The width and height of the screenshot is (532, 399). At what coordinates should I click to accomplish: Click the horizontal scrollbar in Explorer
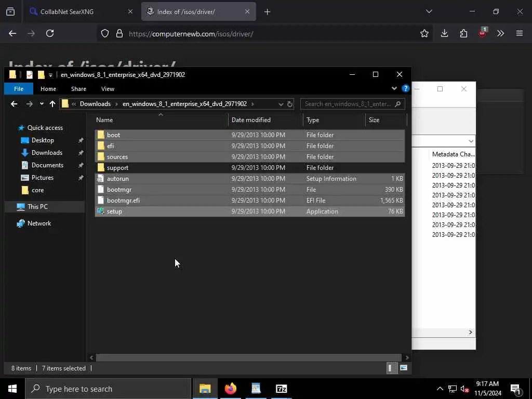tap(249, 357)
